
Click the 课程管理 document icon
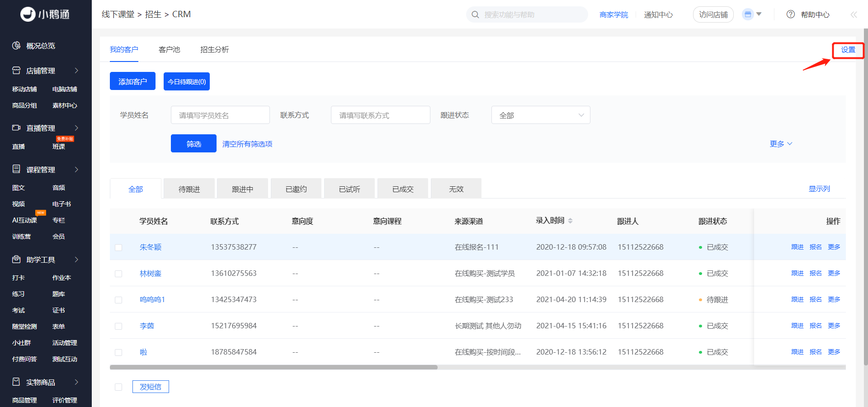click(x=16, y=169)
